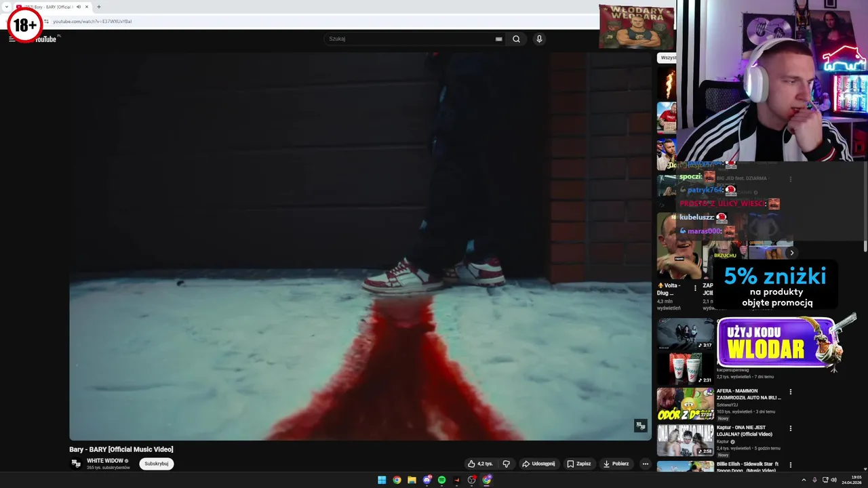
Task: Mute the Bary - BARY tab audio
Action: pyautogui.click(x=79, y=7)
